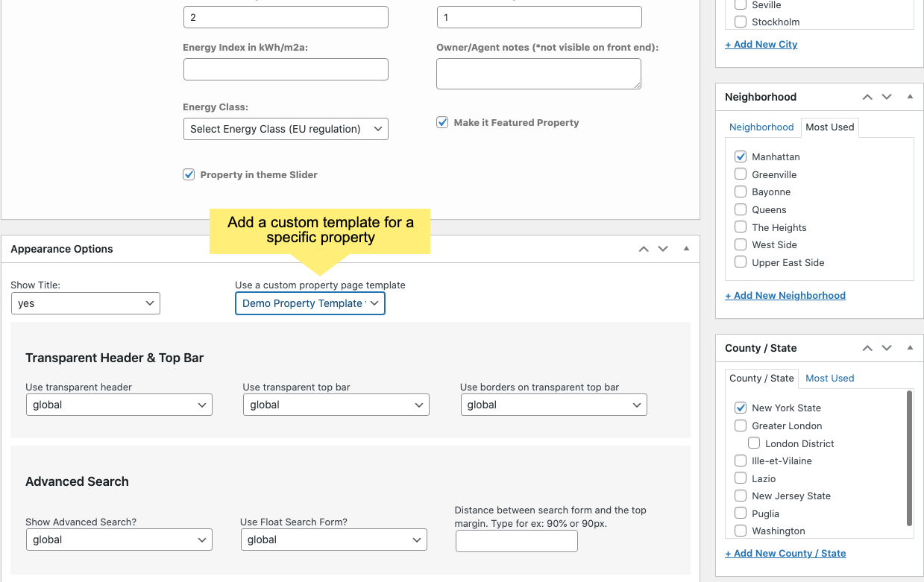This screenshot has width=924, height=582.
Task: Open Show Advanced Search dropdown
Action: pyautogui.click(x=119, y=540)
